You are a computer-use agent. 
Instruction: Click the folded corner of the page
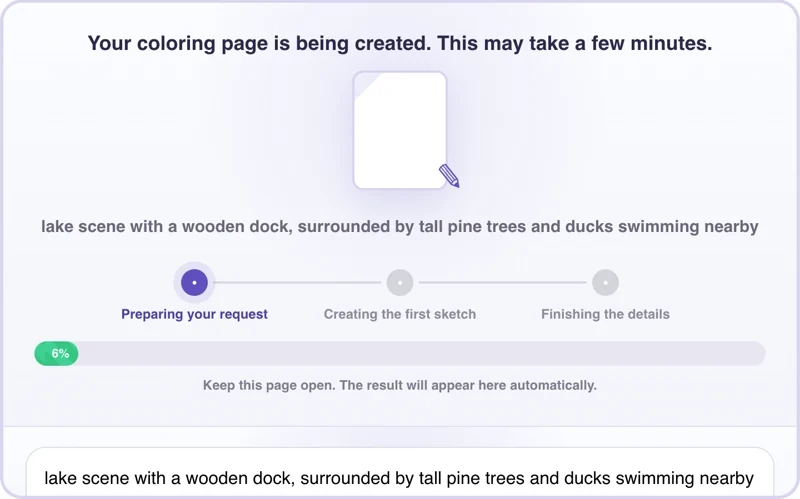tap(365, 84)
